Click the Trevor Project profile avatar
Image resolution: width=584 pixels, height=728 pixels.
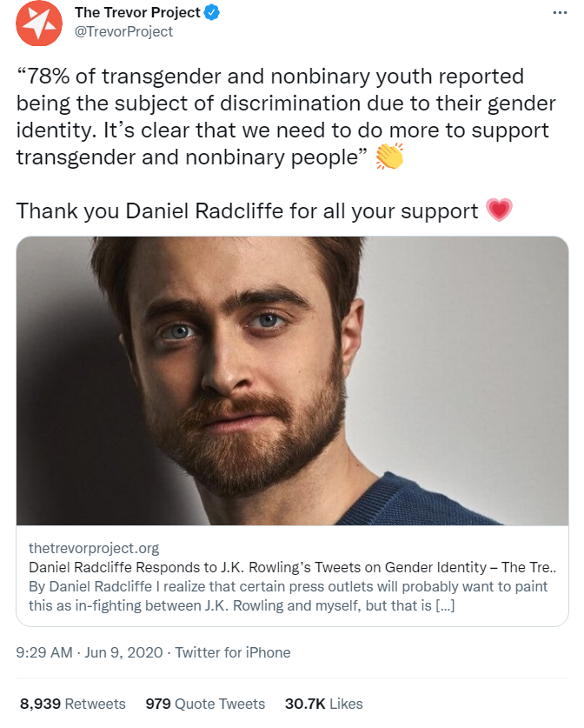pos(39,23)
